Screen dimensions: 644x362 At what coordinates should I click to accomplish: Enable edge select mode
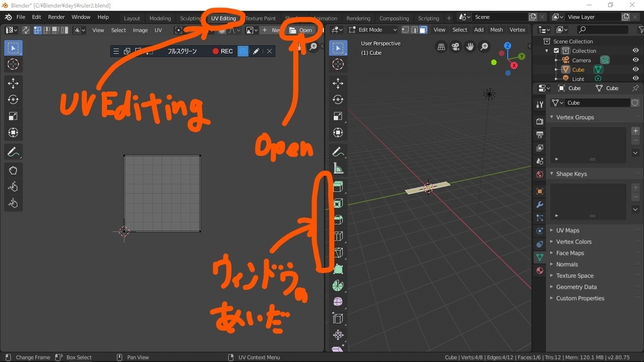(x=414, y=30)
